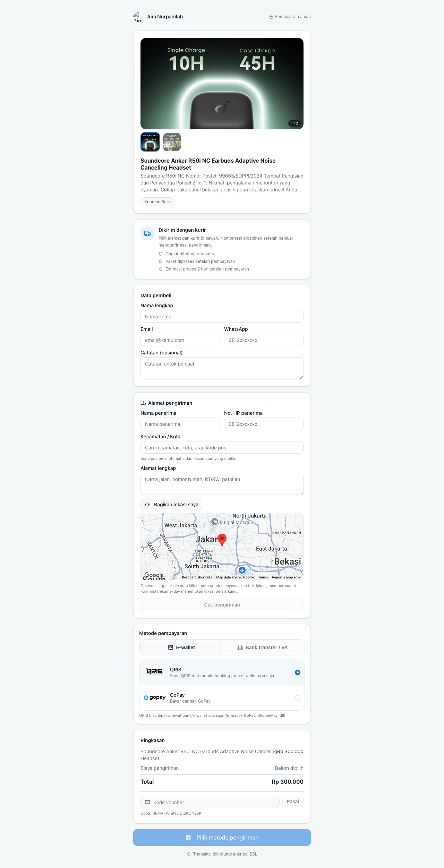Focus the Catatan untuk penjual textarea

pyautogui.click(x=222, y=368)
